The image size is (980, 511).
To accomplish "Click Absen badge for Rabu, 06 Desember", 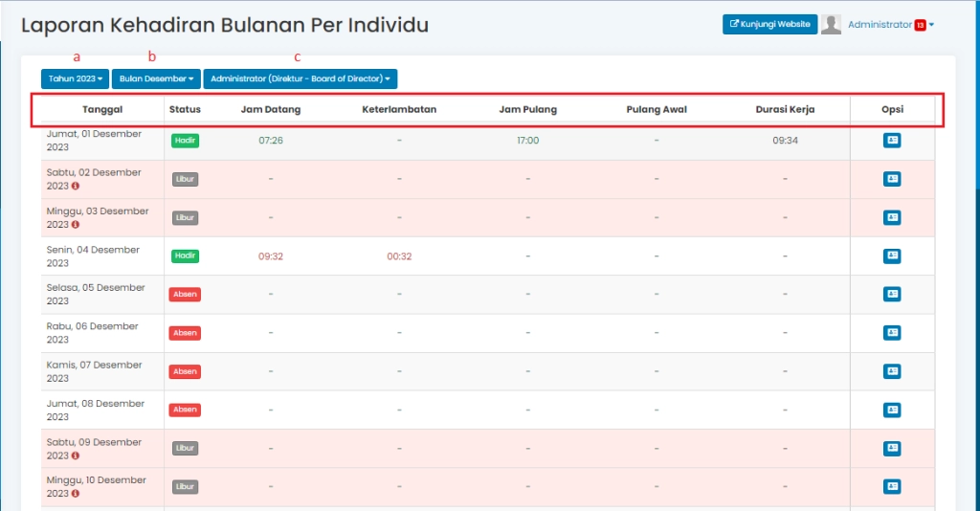I will 185,333.
